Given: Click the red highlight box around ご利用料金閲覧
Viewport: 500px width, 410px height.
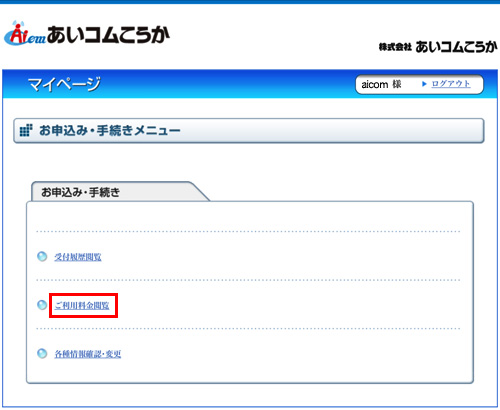Looking at the screenshot, I should coord(83,305).
